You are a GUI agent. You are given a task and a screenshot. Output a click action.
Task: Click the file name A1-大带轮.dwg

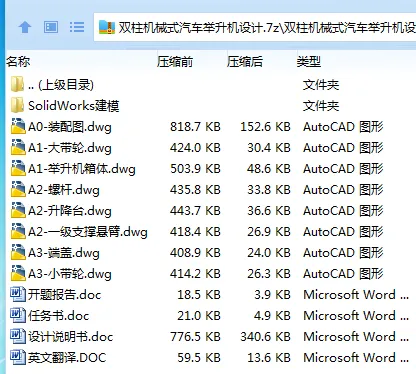coord(70,148)
